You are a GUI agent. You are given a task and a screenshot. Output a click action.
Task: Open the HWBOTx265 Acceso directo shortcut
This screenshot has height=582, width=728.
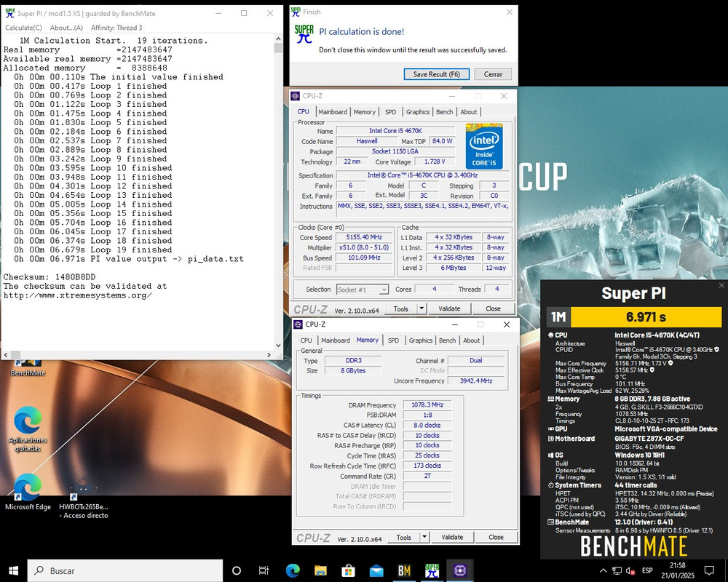pyautogui.click(x=84, y=499)
